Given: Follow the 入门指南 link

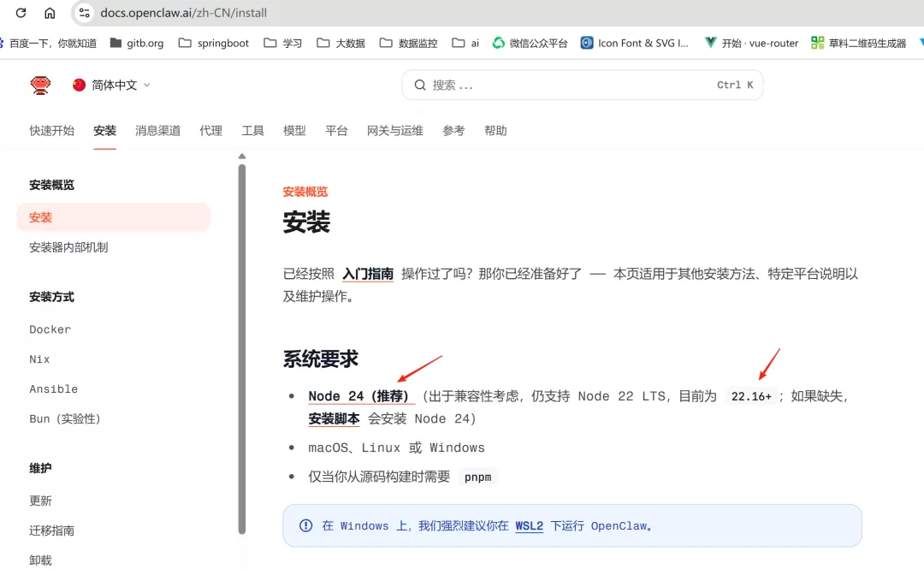Looking at the screenshot, I should (368, 274).
